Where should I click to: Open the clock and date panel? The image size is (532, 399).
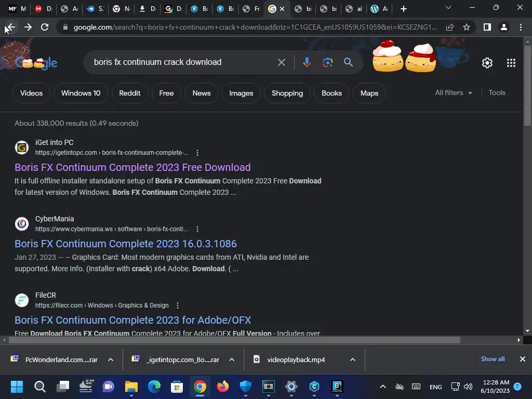coord(495,387)
